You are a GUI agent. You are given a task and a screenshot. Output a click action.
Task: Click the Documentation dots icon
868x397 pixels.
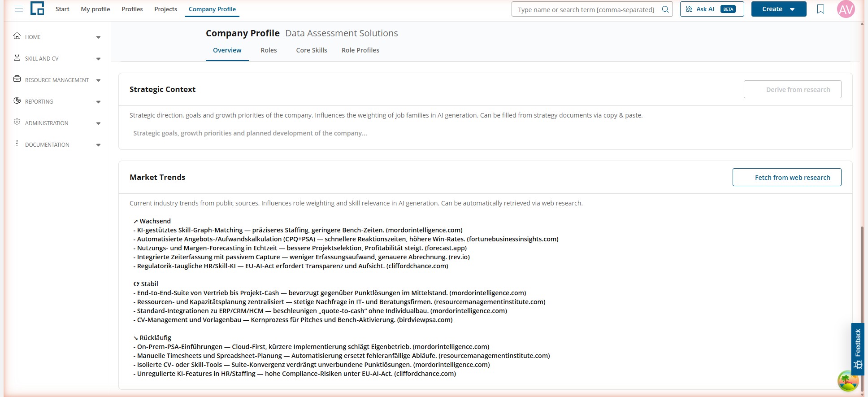pyautogui.click(x=17, y=144)
